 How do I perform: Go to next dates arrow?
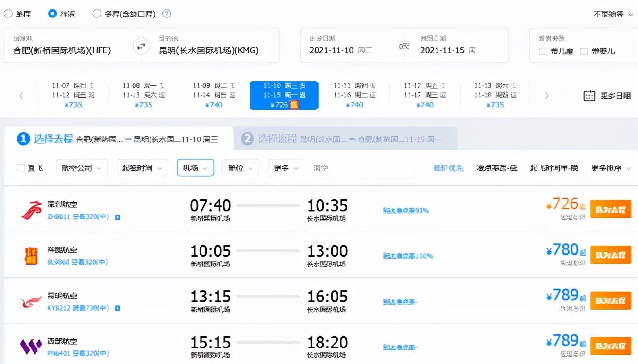[547, 96]
